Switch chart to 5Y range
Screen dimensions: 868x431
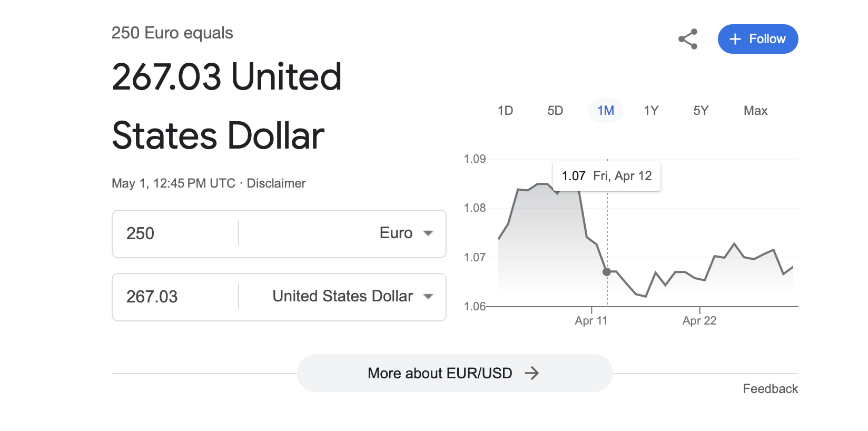701,111
